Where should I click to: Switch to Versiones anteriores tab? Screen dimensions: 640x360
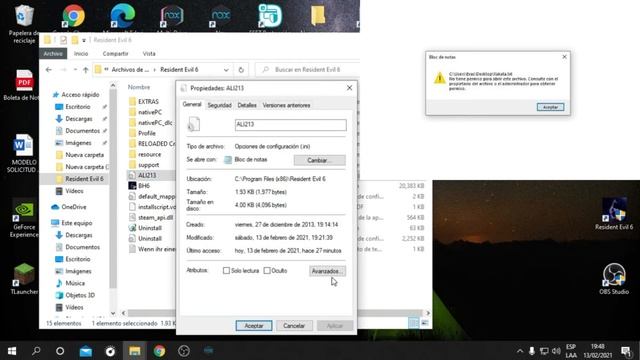(286, 105)
